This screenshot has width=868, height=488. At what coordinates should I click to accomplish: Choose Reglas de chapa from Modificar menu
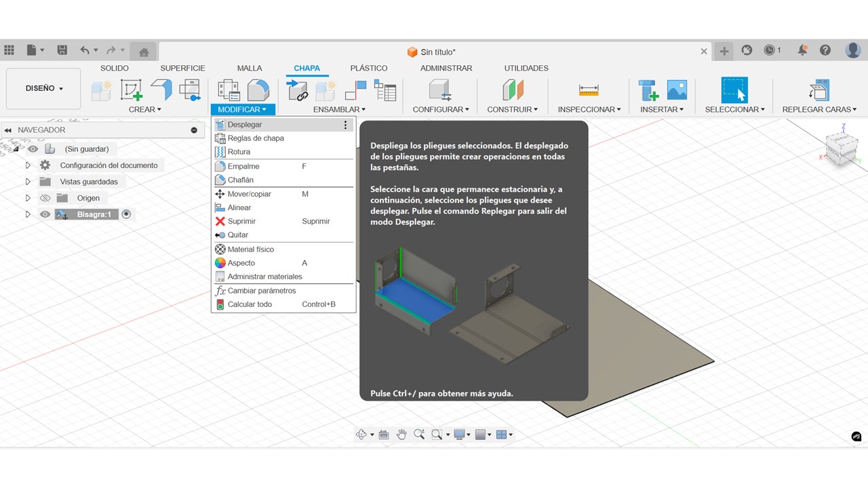[256, 138]
